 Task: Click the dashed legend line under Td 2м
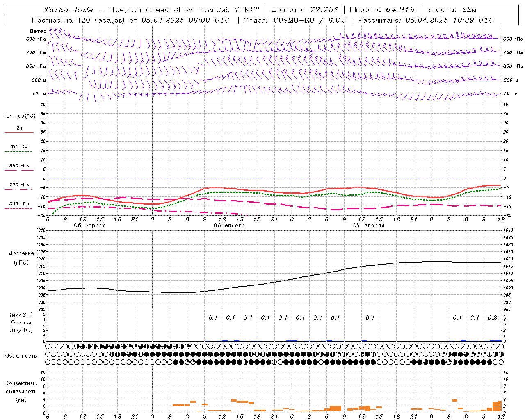[x=18, y=152]
